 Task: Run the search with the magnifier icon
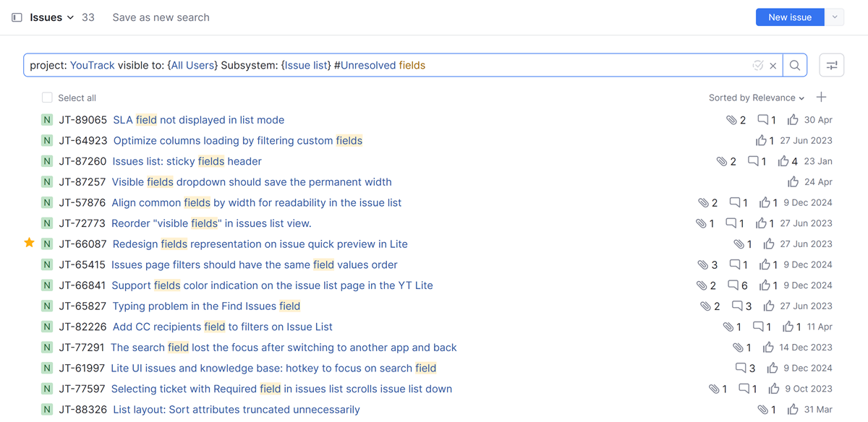[795, 65]
